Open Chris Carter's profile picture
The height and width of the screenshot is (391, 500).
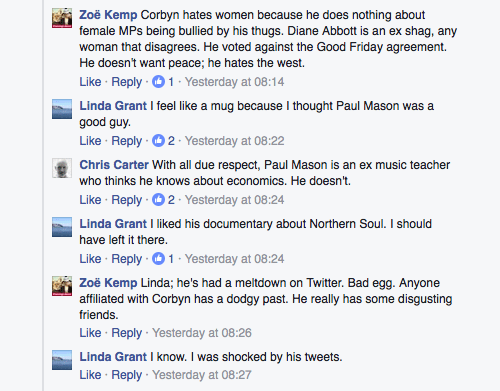[x=62, y=168]
